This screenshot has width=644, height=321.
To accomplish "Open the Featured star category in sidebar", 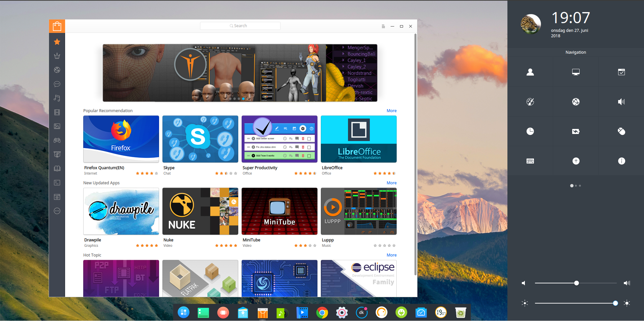I will click(57, 42).
